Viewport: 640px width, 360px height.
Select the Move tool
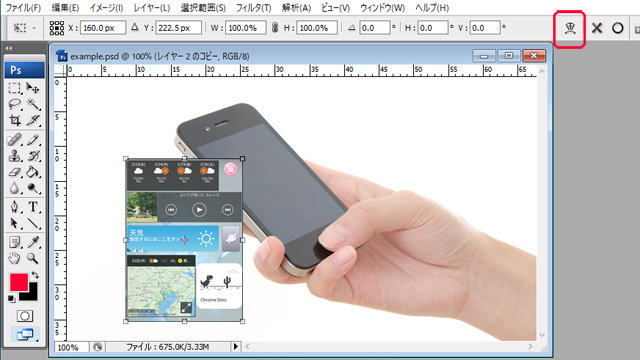point(33,88)
